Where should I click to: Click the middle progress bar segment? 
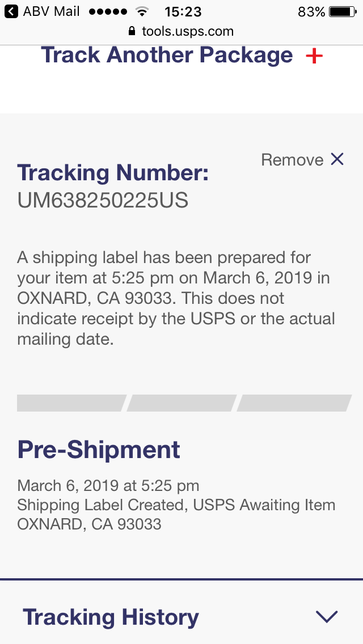(x=181, y=403)
